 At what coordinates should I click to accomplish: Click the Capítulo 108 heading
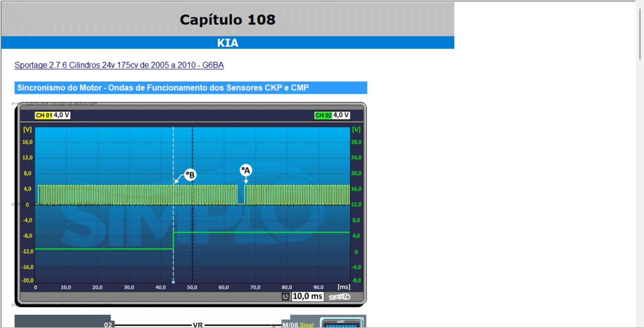(227, 20)
